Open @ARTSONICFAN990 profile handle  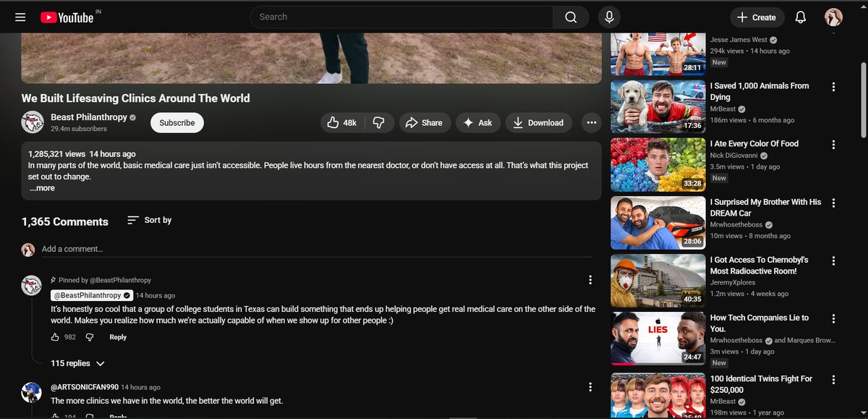coord(84,387)
